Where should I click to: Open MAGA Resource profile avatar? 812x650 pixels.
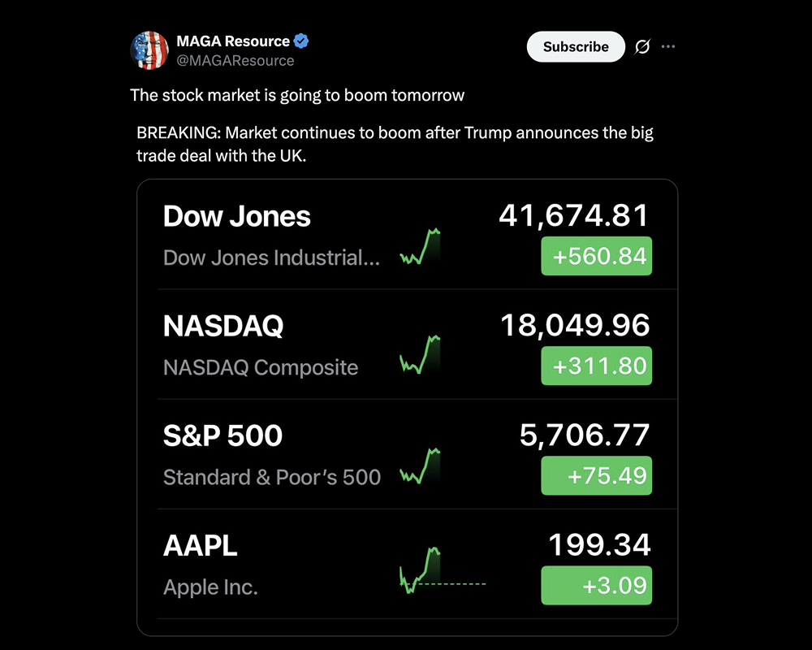click(149, 50)
